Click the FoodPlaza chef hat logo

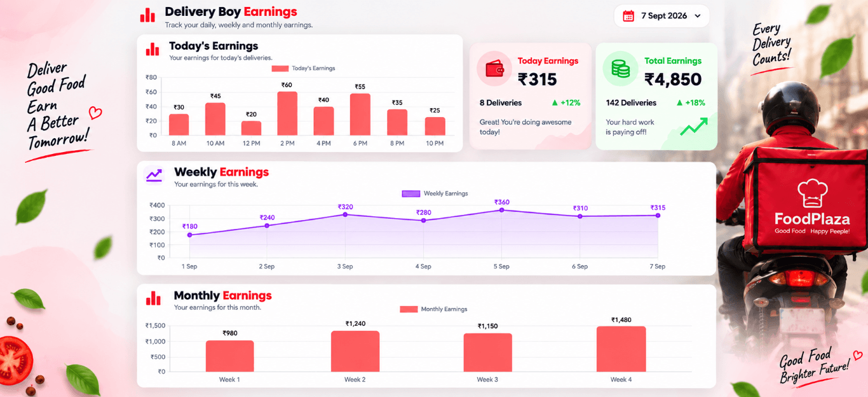tap(811, 193)
